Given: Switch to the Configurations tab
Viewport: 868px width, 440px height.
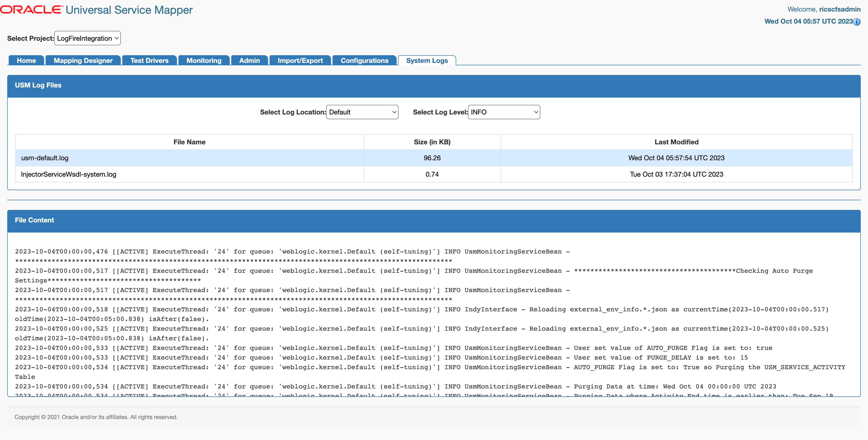Looking at the screenshot, I should 365,60.
